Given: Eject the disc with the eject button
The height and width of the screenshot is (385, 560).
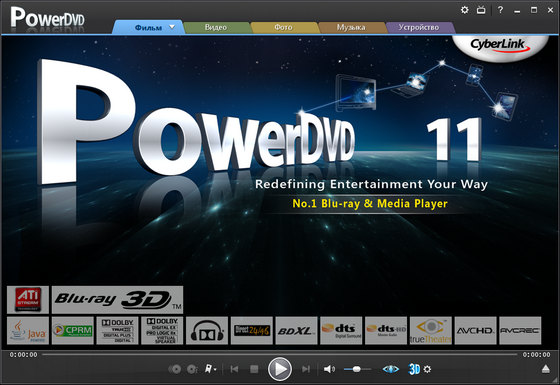Looking at the screenshot, I should tap(545, 369).
